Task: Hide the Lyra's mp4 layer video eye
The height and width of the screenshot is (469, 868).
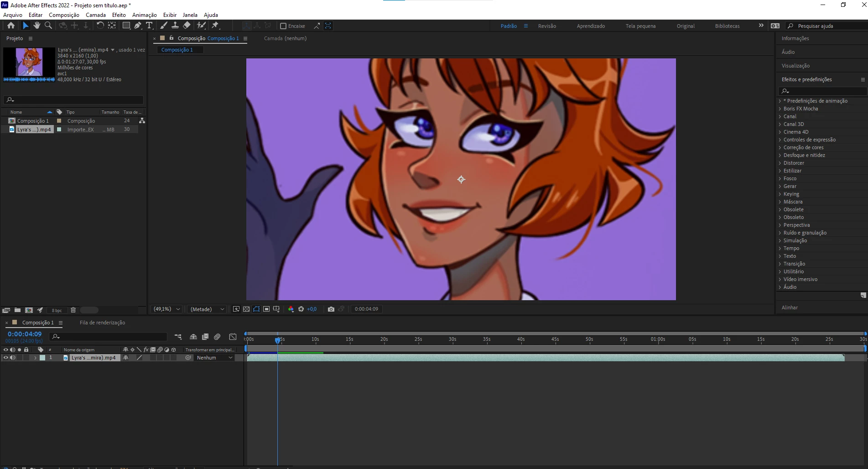Action: coord(6,358)
